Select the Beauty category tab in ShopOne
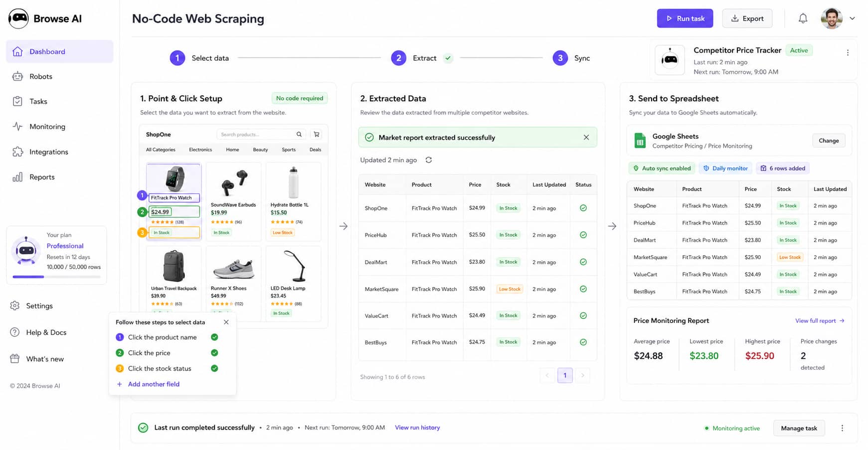The height and width of the screenshot is (450, 868). coord(260,150)
